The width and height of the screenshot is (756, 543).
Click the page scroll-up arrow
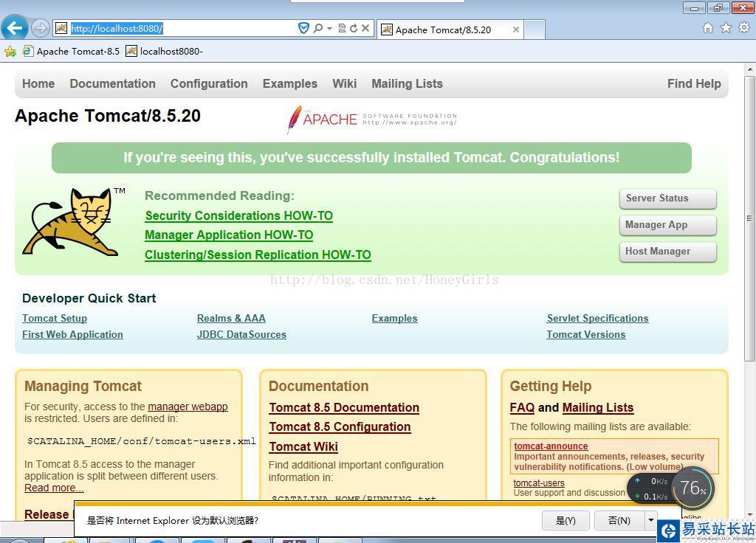pos(750,69)
